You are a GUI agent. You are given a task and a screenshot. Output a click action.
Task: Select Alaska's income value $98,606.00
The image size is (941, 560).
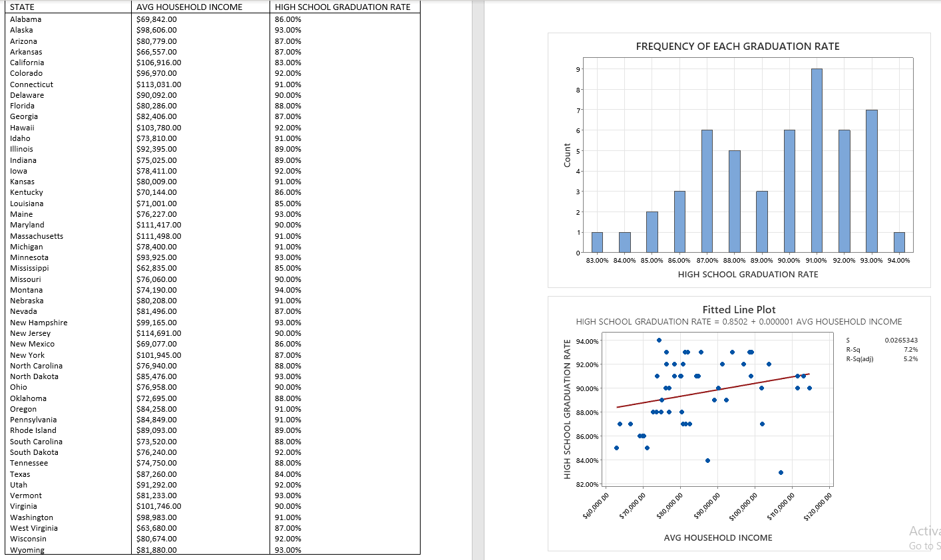pos(157,30)
